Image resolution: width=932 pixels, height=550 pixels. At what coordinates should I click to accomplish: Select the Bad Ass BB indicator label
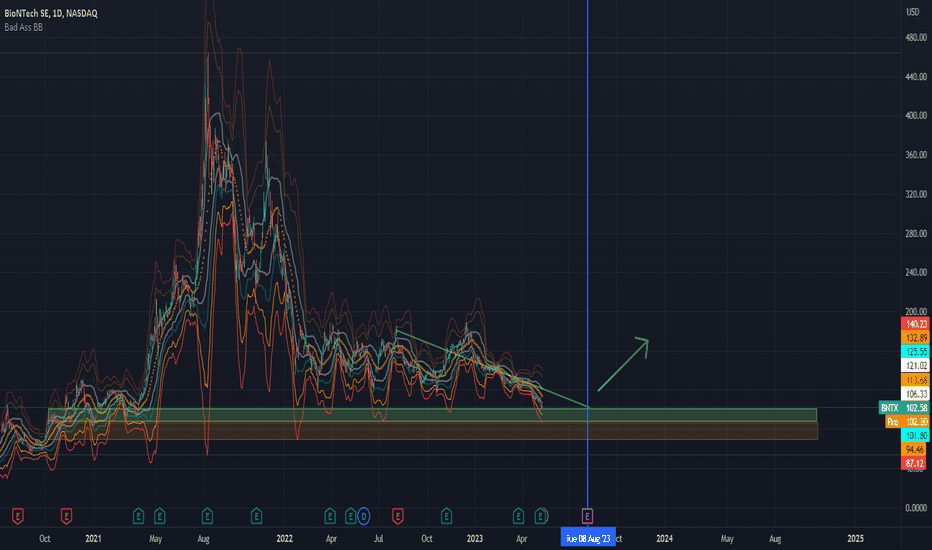point(24,27)
